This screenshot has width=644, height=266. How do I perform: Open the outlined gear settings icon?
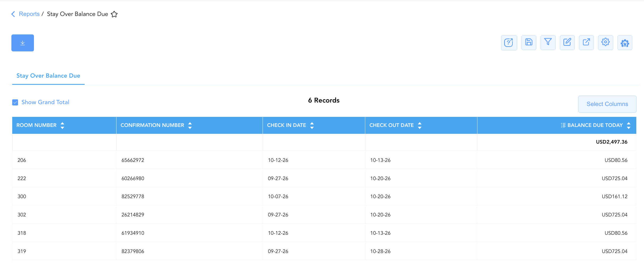pyautogui.click(x=606, y=43)
